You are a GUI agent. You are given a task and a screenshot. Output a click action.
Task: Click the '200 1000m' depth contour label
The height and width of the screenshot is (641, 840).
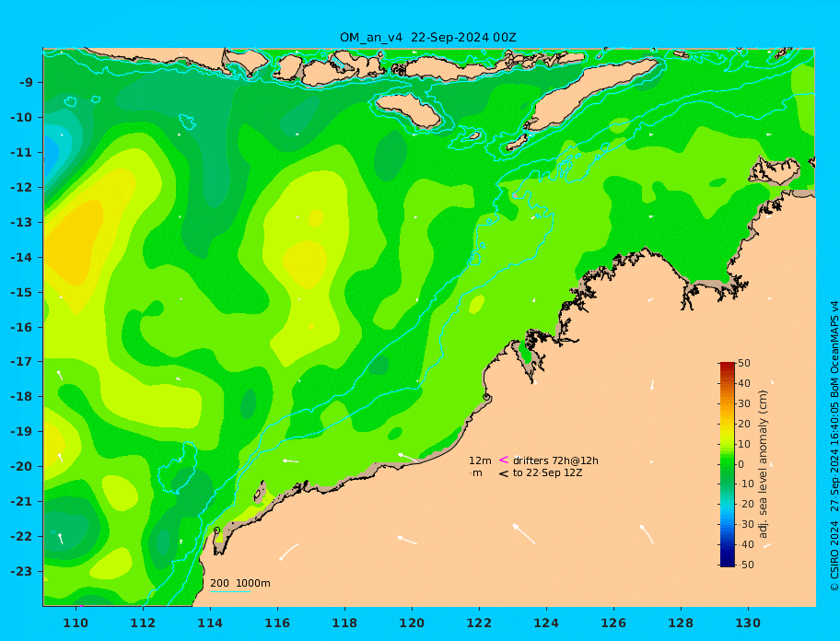pyautogui.click(x=240, y=583)
